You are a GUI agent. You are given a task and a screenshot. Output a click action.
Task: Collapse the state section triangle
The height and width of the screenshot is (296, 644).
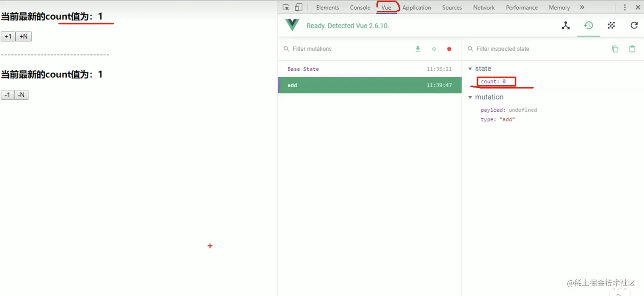[470, 69]
